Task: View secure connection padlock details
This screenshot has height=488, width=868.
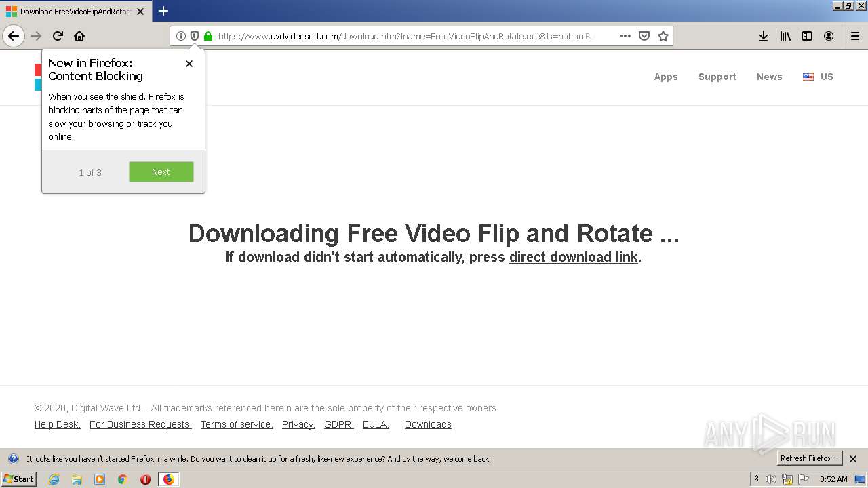Action: [x=208, y=36]
